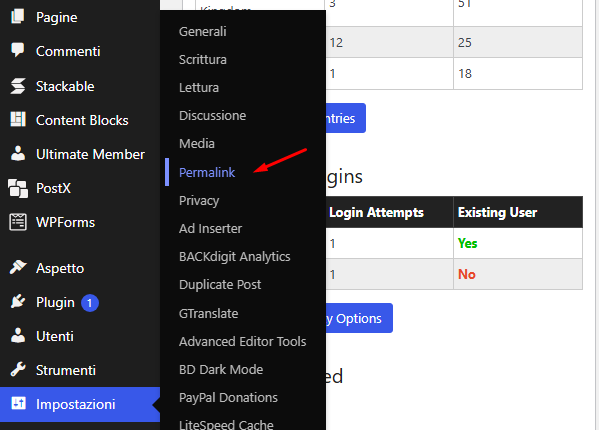599x430 pixels.
Task: Click the cell showing 12
Action: [390, 42]
